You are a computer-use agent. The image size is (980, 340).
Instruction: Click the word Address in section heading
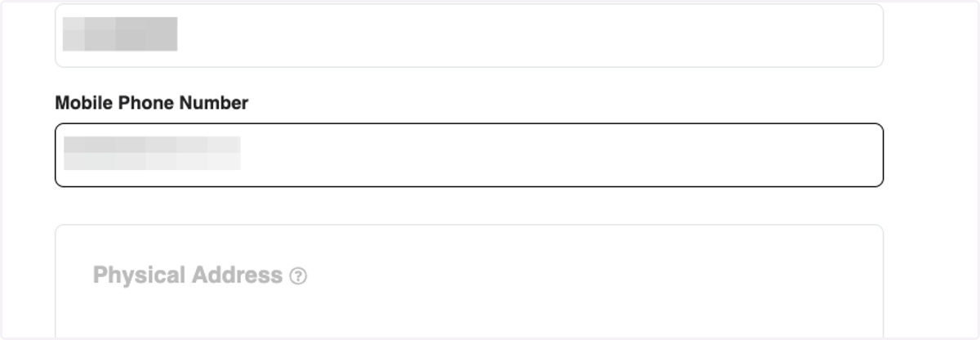[x=237, y=275]
